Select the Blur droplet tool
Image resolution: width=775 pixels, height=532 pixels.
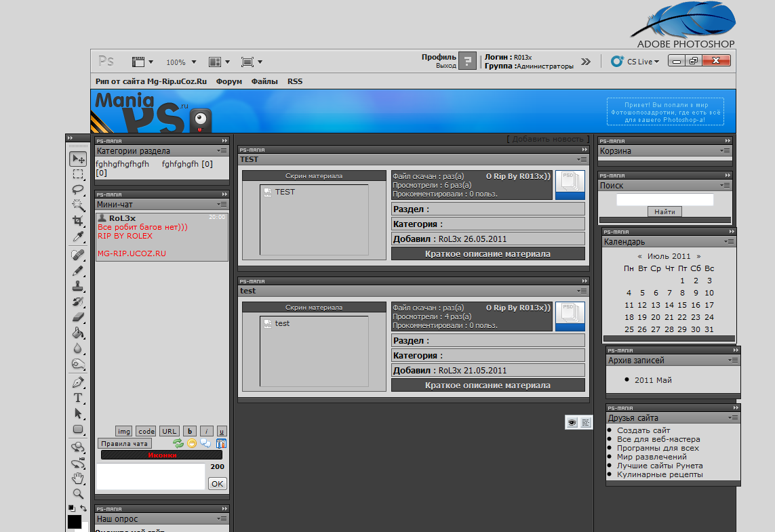click(x=78, y=348)
